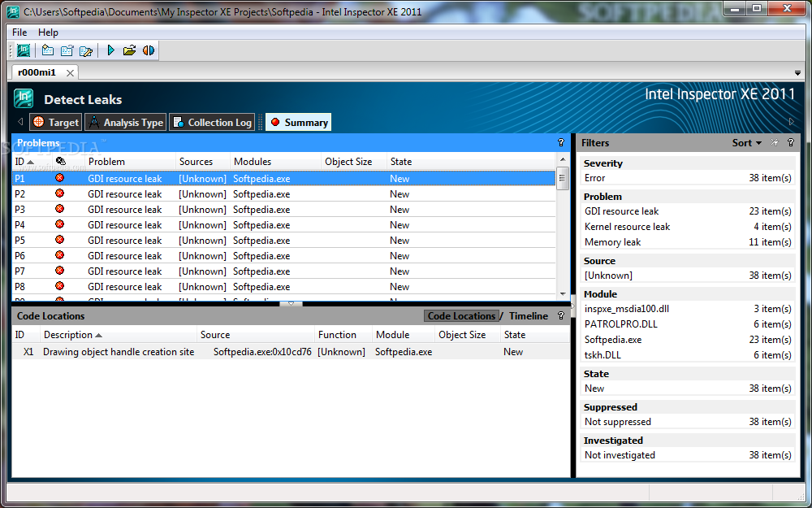Filter by [Unknown] source
Image resolution: width=812 pixels, height=508 pixels.
pos(688,276)
